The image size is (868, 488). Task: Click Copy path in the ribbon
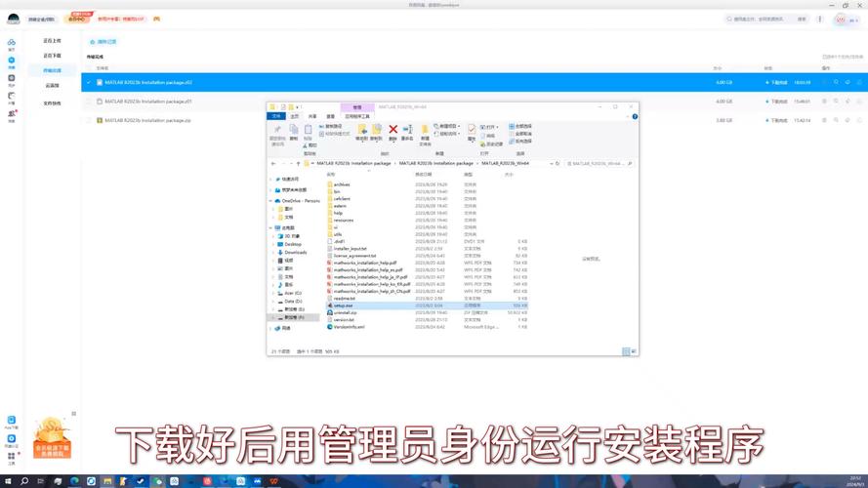(x=331, y=126)
